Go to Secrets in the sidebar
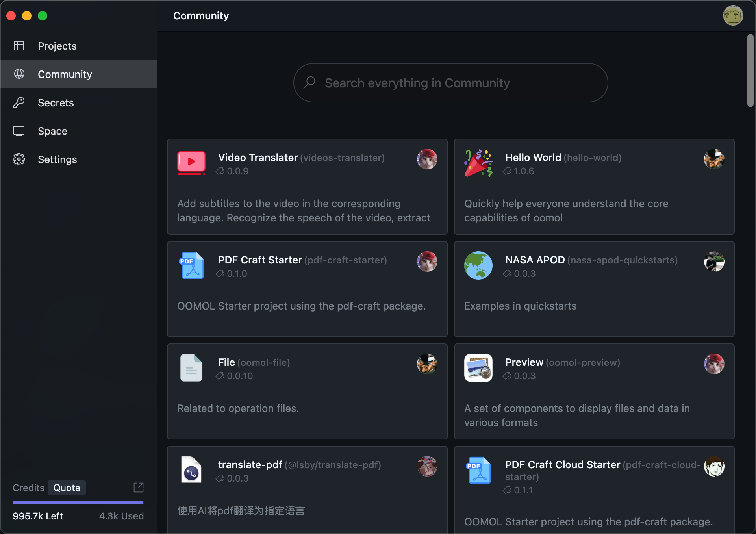The width and height of the screenshot is (756, 534). point(56,103)
